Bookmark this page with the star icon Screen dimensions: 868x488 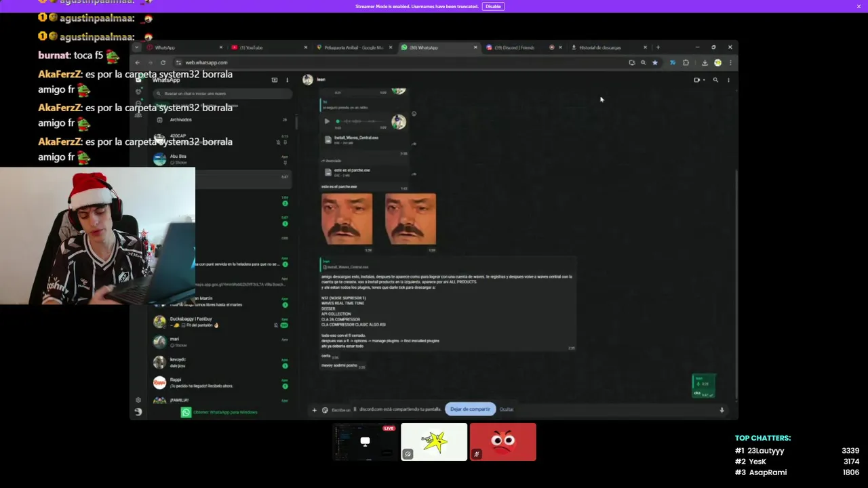655,62
